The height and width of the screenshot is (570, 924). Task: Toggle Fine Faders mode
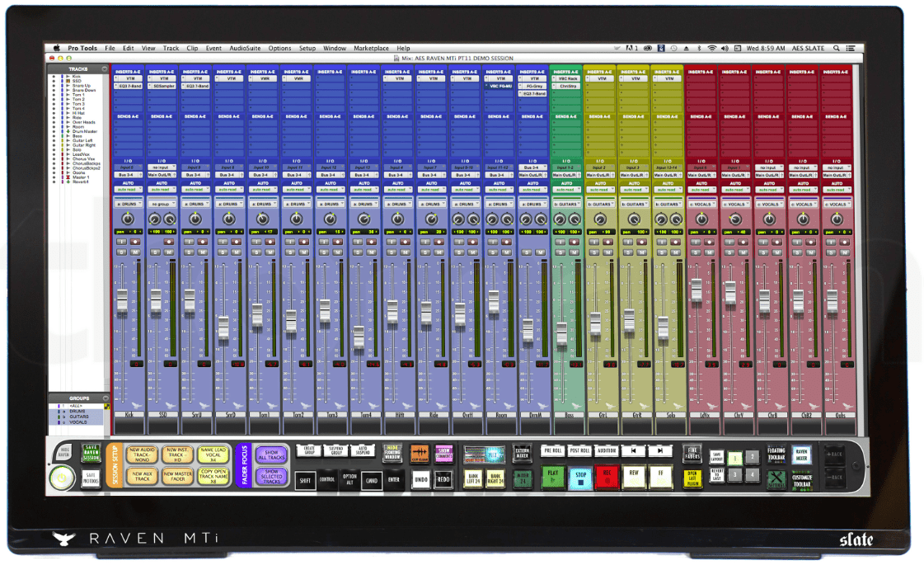pyautogui.click(x=692, y=452)
